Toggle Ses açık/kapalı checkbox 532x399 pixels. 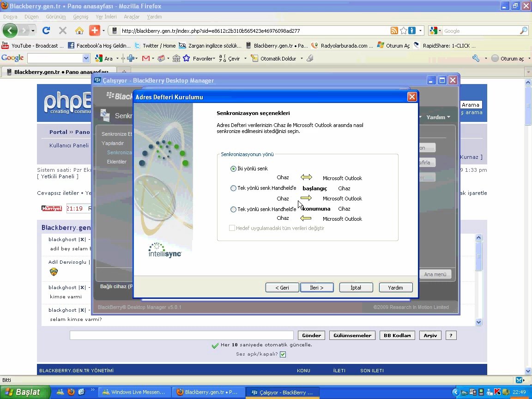pos(283,354)
